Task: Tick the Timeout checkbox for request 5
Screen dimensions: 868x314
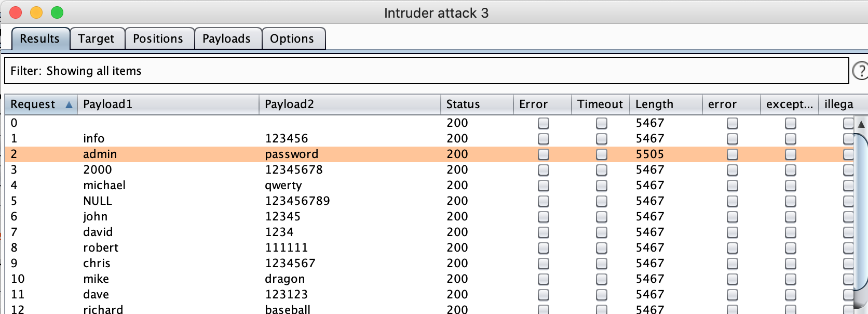Action: [602, 201]
